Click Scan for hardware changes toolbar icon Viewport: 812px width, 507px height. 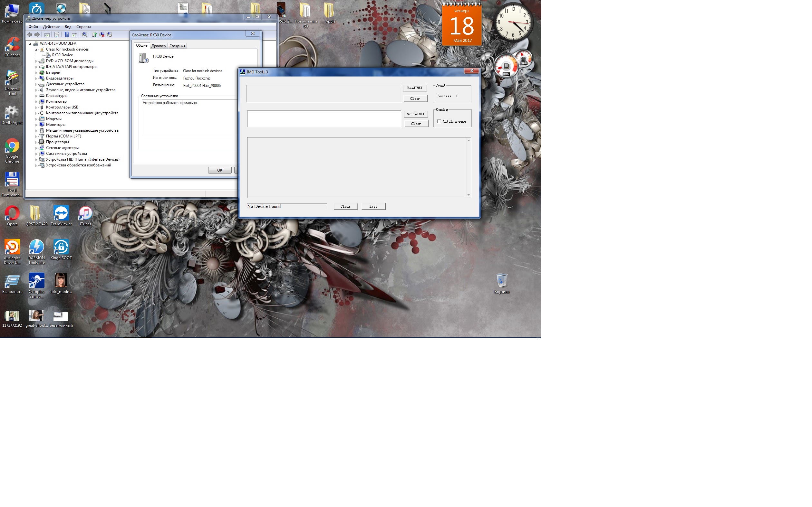tap(84, 34)
